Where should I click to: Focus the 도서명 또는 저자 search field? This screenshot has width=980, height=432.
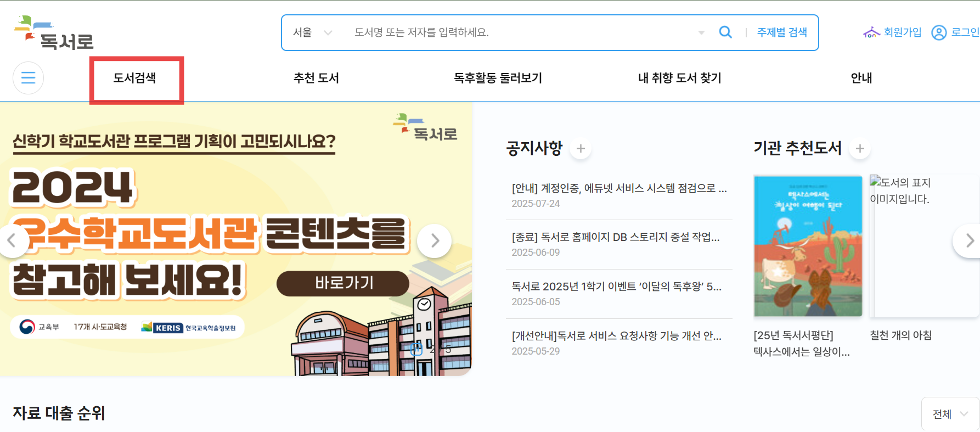tap(521, 32)
